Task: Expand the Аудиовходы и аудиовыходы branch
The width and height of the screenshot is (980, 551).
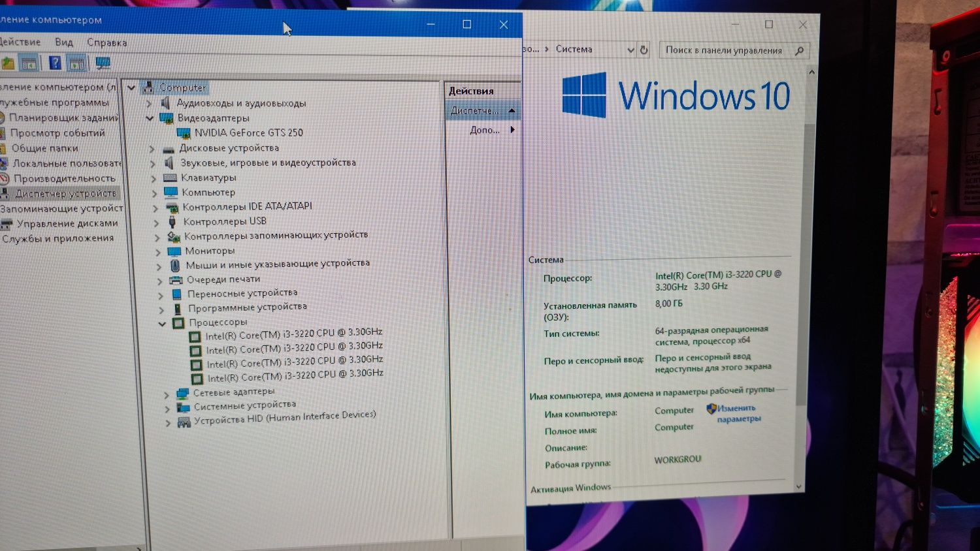Action: (149, 103)
